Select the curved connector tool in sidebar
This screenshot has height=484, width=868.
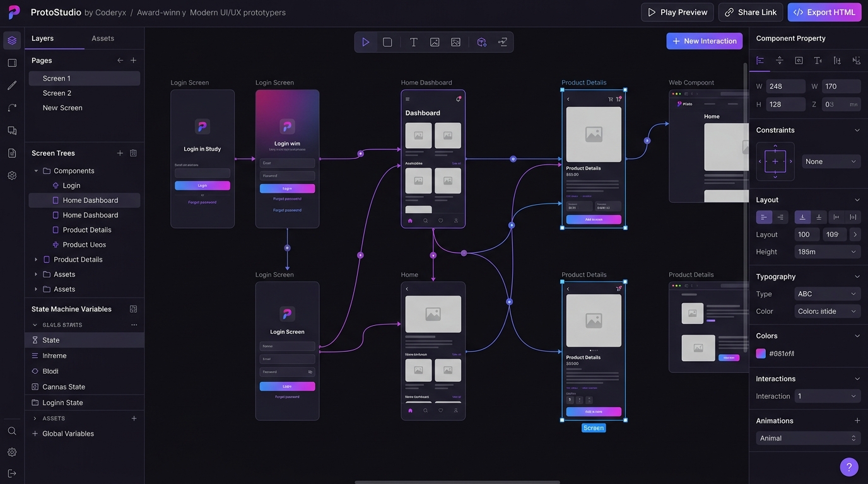tap(12, 108)
